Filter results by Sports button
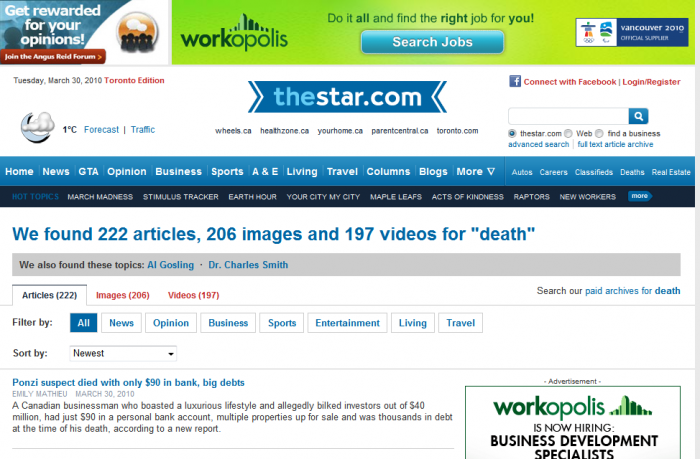700x459 pixels. click(x=282, y=323)
